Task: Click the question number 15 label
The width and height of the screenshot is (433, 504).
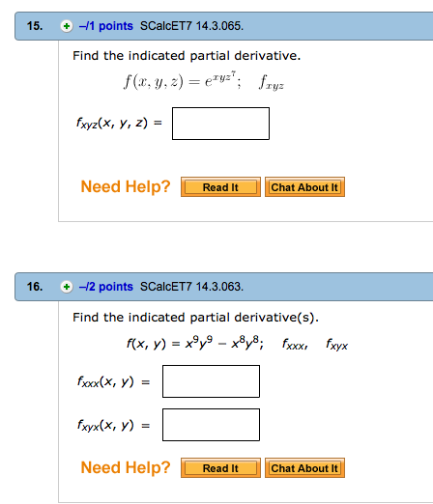Action: coord(35,26)
